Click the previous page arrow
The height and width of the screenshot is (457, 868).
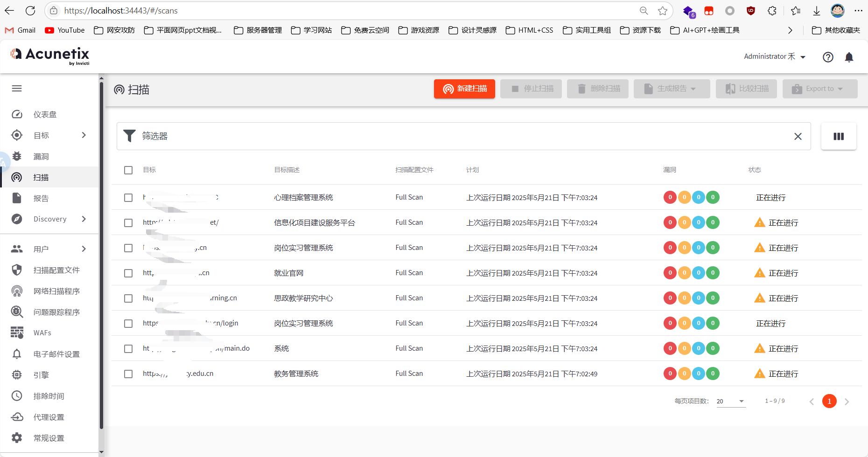tap(812, 402)
